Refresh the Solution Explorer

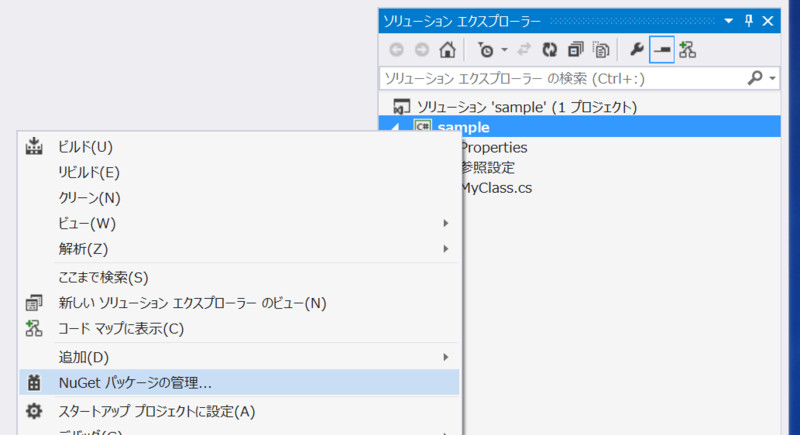coord(549,50)
